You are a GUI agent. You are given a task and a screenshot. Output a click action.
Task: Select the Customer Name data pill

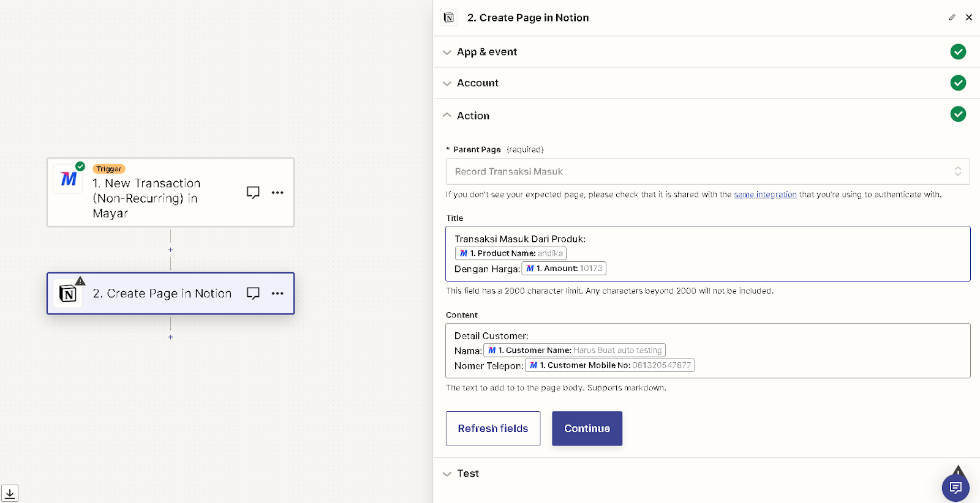[x=575, y=350]
